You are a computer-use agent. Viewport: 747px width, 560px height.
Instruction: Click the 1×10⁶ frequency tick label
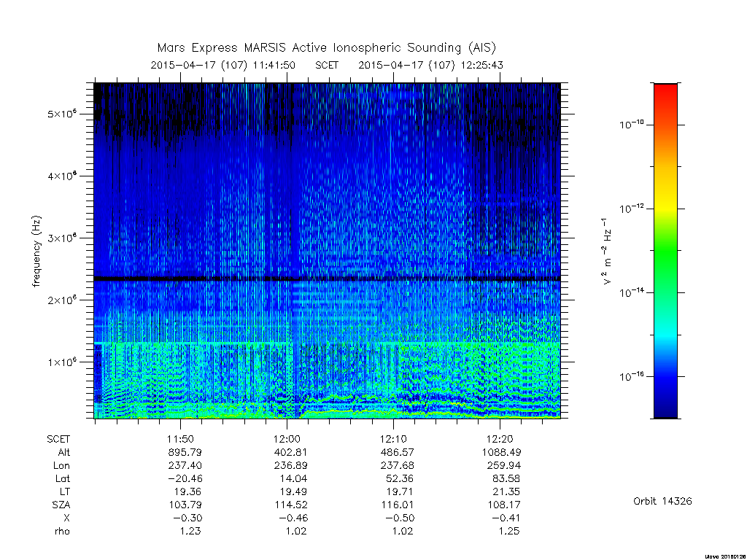62,362
